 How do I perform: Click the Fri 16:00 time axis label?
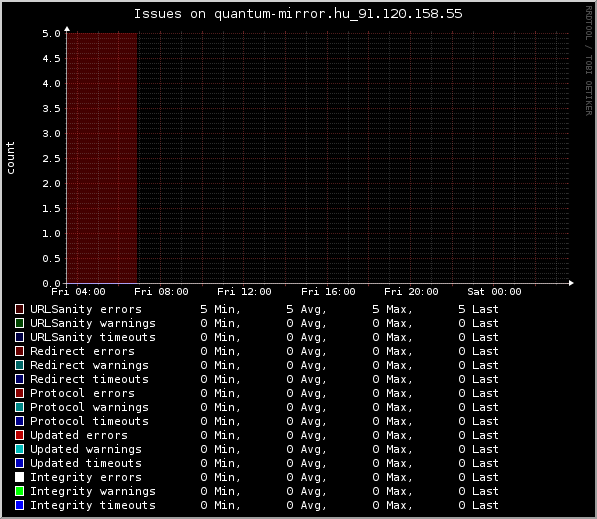[x=328, y=292]
